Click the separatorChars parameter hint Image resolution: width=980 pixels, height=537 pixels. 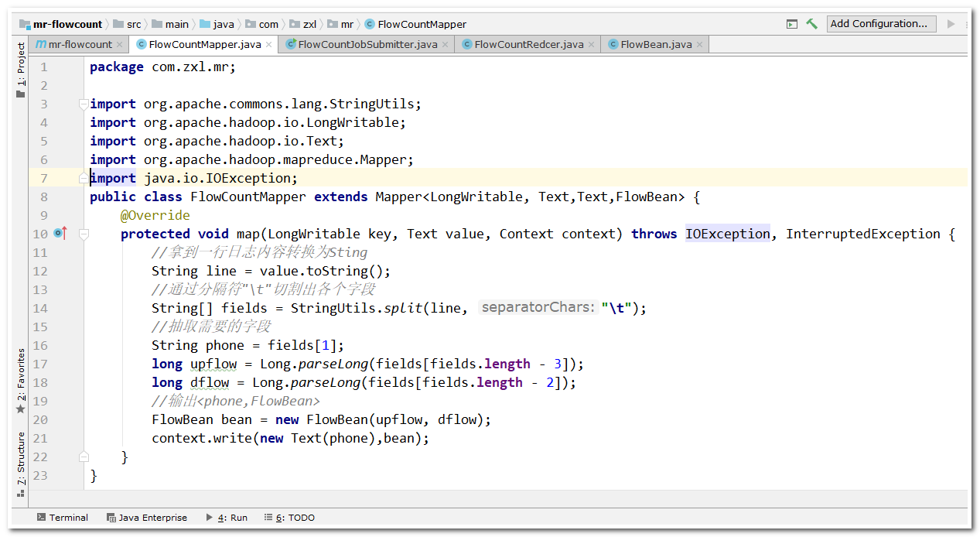point(538,308)
